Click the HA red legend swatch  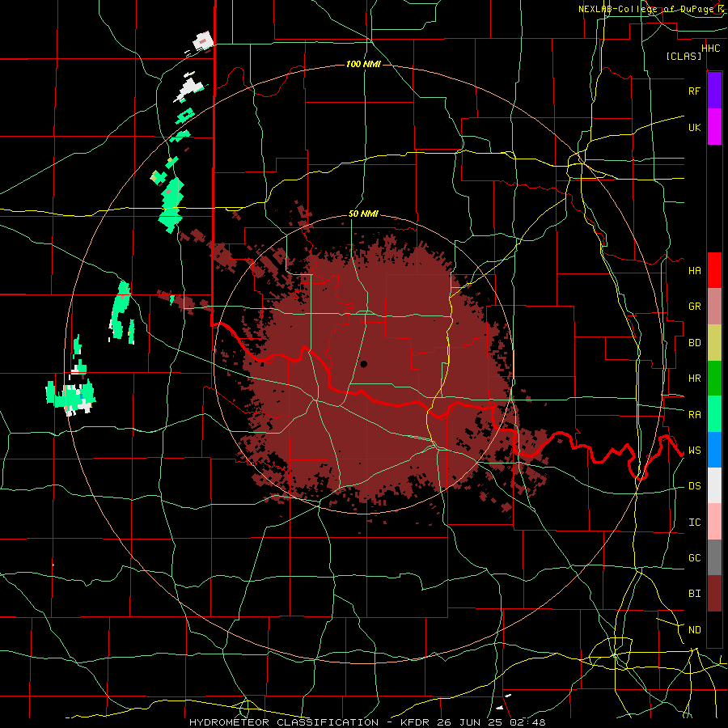[x=714, y=270]
